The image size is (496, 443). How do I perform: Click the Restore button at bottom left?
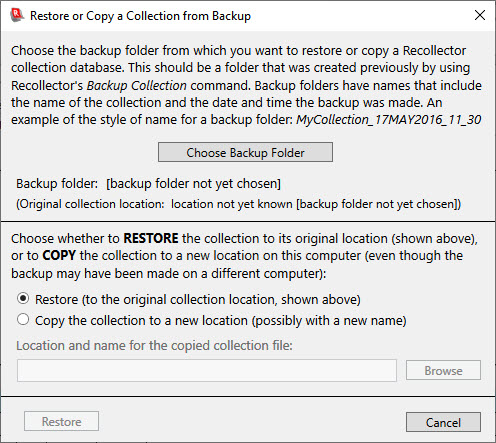pos(61,422)
